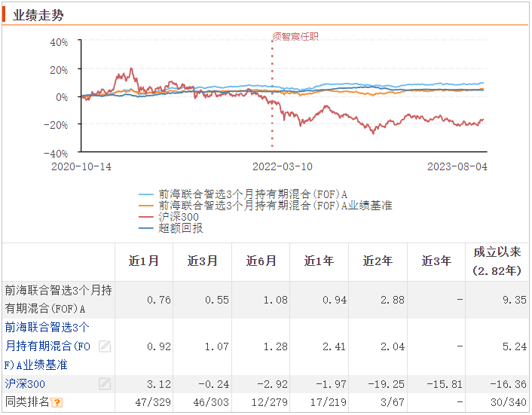Click the 须智富任职 manager marker label
Screen dimensions: 532x415
coord(295,35)
